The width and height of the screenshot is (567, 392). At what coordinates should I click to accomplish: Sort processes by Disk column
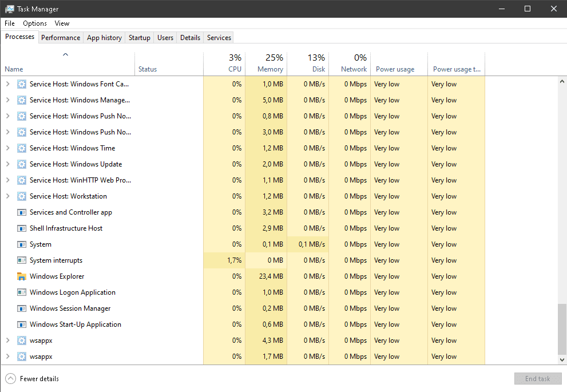point(308,64)
